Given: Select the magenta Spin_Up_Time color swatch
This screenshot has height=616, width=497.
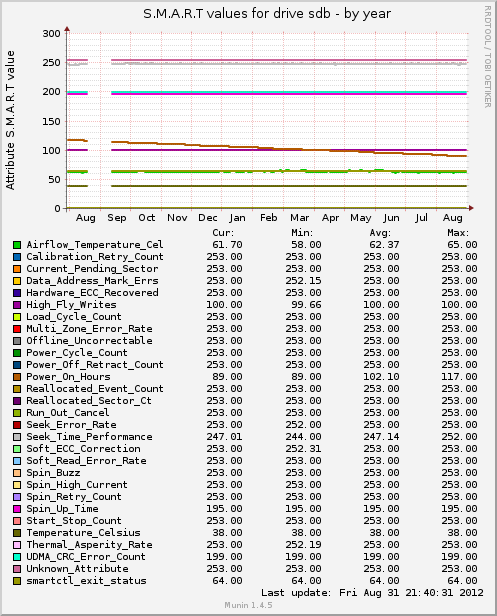Looking at the screenshot, I should pyautogui.click(x=17, y=509).
